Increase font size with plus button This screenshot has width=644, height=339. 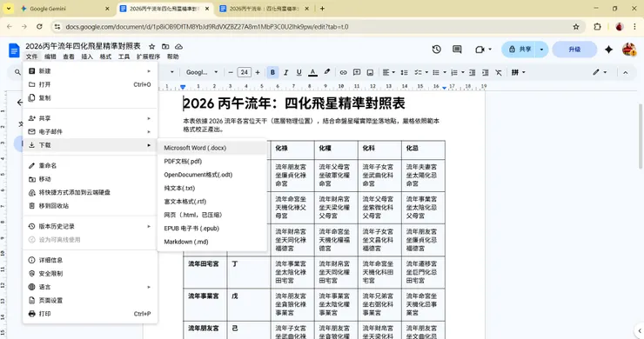point(258,72)
